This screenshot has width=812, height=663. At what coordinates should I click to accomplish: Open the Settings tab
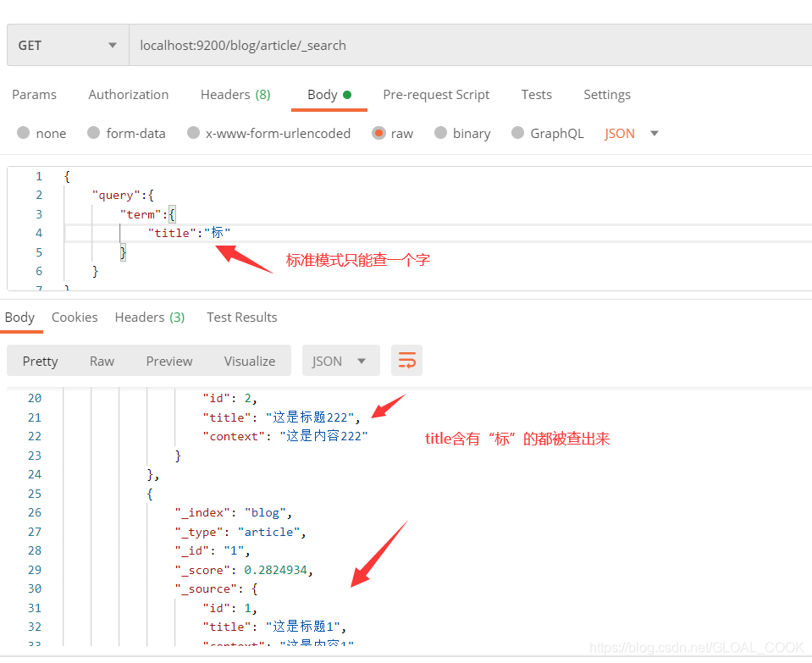(607, 95)
